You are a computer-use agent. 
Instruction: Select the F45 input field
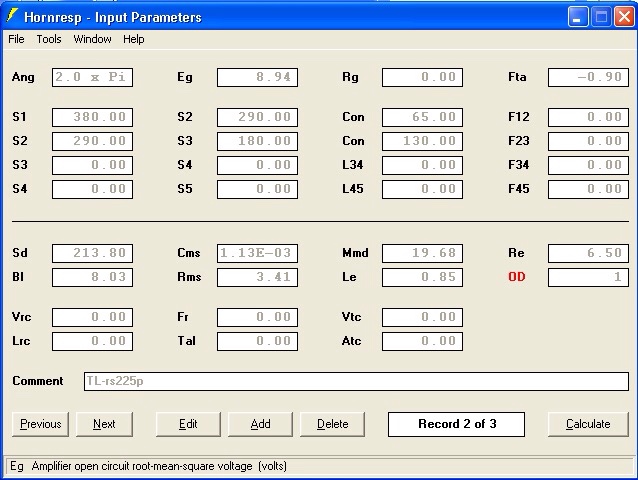(x=588, y=189)
